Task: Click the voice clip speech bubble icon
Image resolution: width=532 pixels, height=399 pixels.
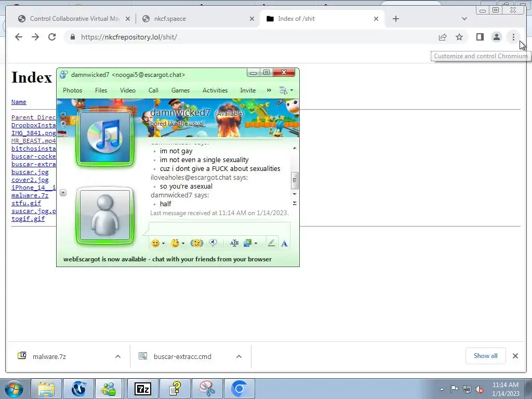Action: [x=213, y=243]
